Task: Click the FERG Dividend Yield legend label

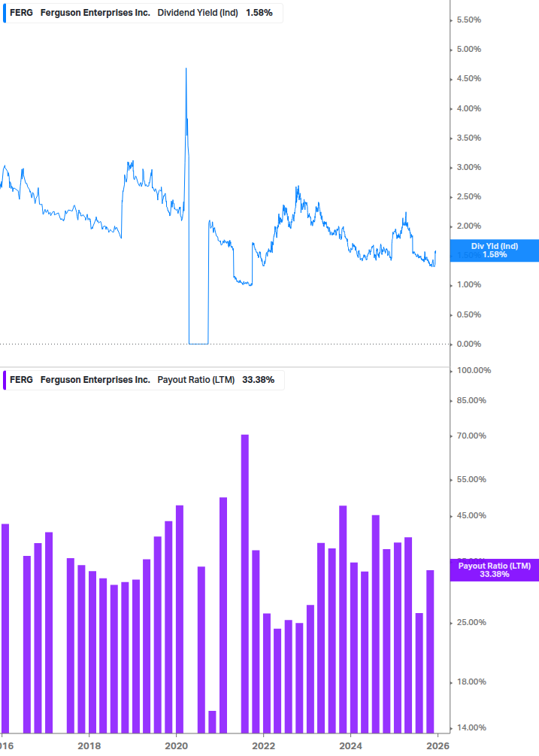Action: [x=143, y=13]
